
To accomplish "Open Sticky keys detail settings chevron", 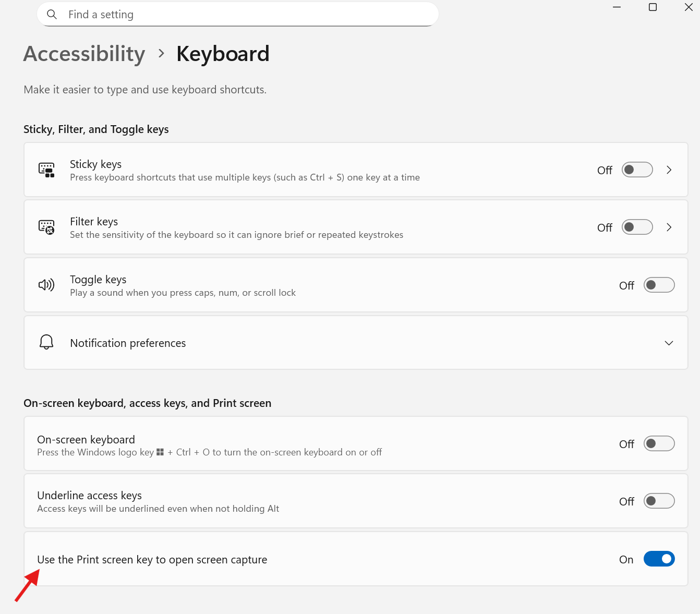I will coord(669,170).
